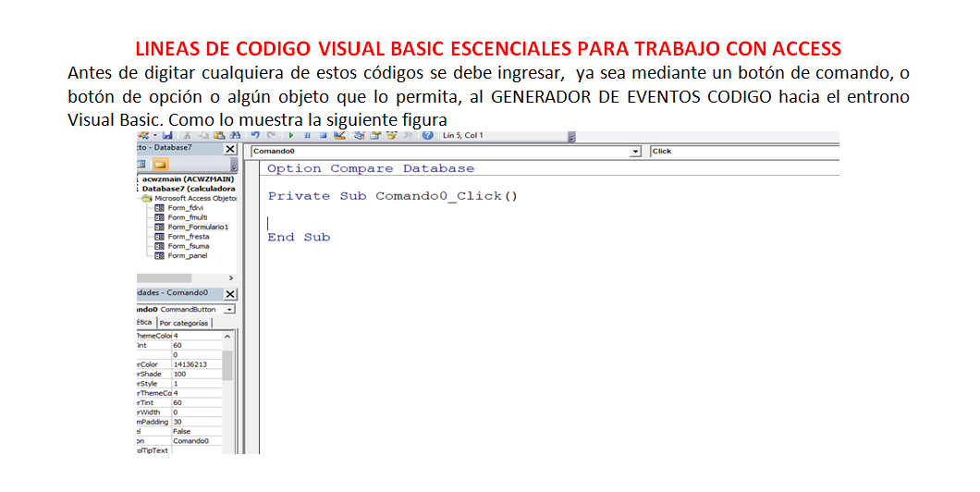Select the Form_Formulario1 tree item
The width and height of the screenshot is (980, 492).
[198, 227]
